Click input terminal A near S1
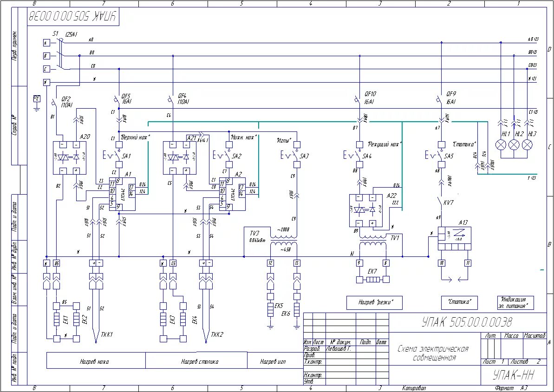The width and height of the screenshot is (554, 392). pos(46,43)
